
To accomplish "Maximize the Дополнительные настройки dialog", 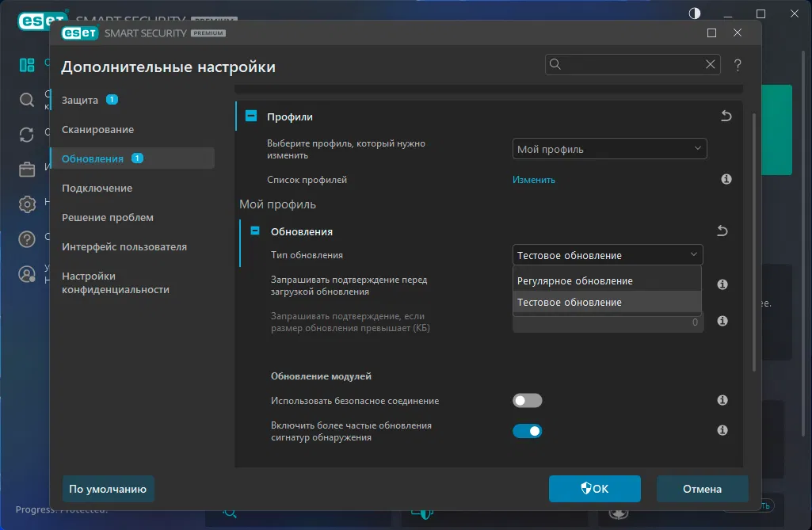I will (x=711, y=33).
